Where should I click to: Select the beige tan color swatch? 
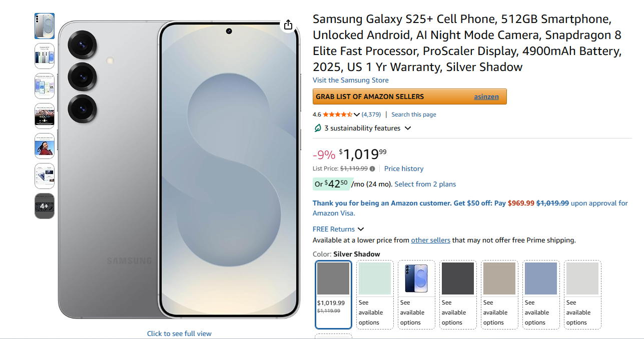coord(499,278)
